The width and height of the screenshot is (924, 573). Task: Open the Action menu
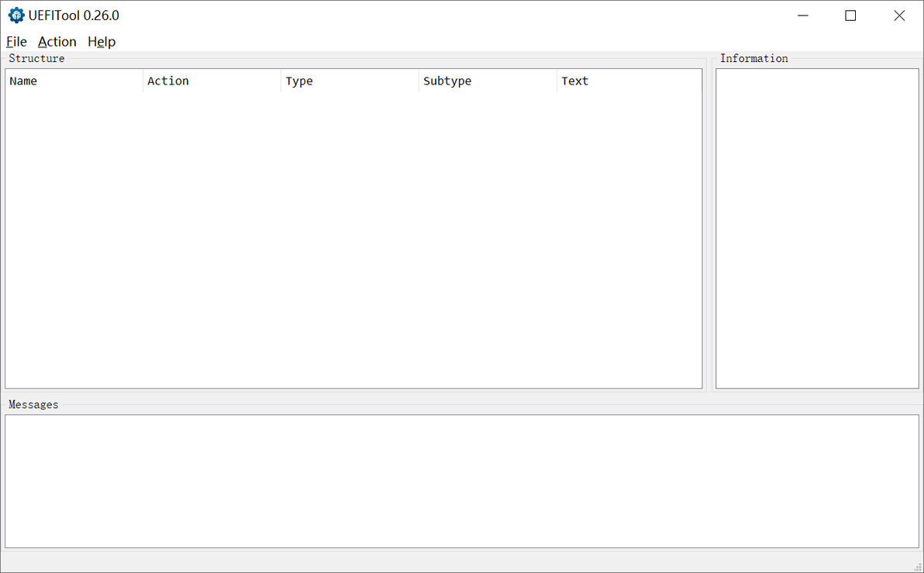click(57, 42)
